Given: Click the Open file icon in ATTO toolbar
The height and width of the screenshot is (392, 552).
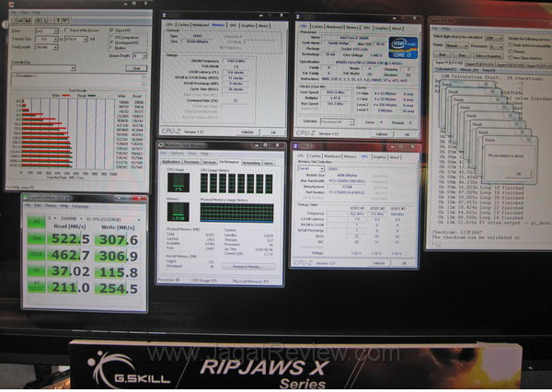Looking at the screenshot, I should [21, 20].
